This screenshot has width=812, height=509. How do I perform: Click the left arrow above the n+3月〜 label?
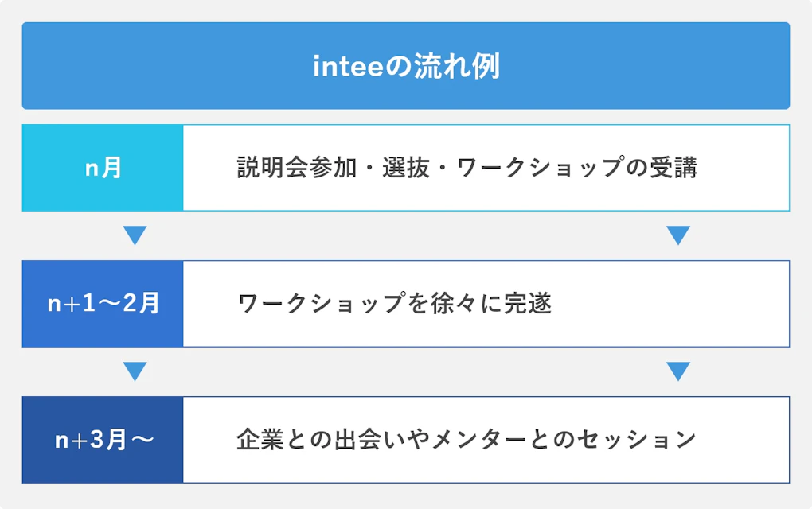pos(135,371)
